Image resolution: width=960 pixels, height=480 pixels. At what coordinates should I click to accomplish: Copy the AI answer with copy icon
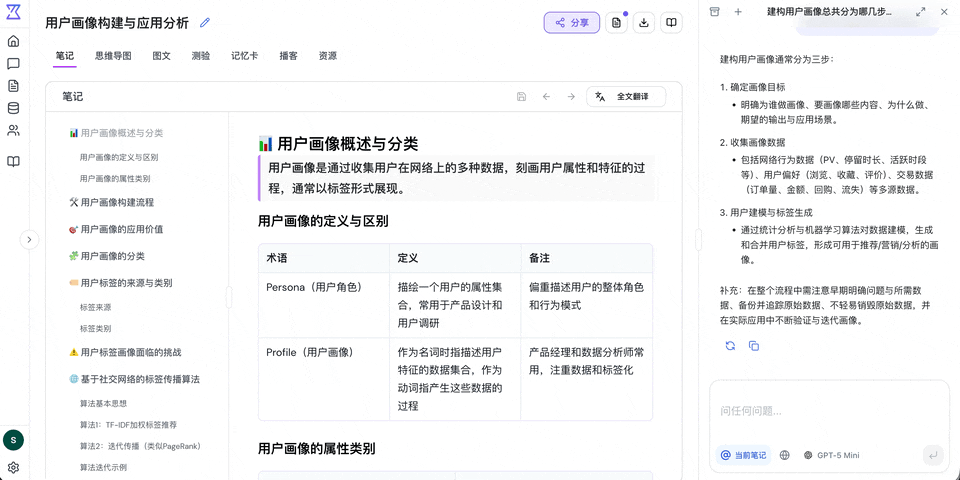[754, 345]
